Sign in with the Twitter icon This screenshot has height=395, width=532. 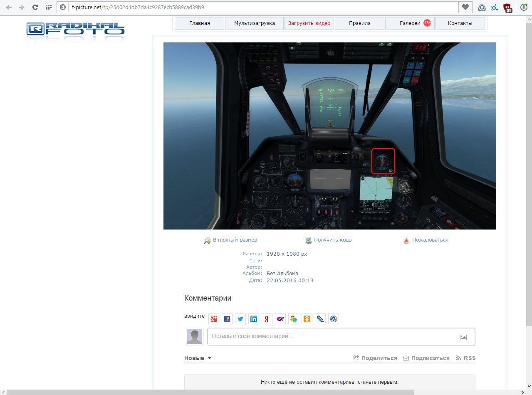point(240,319)
